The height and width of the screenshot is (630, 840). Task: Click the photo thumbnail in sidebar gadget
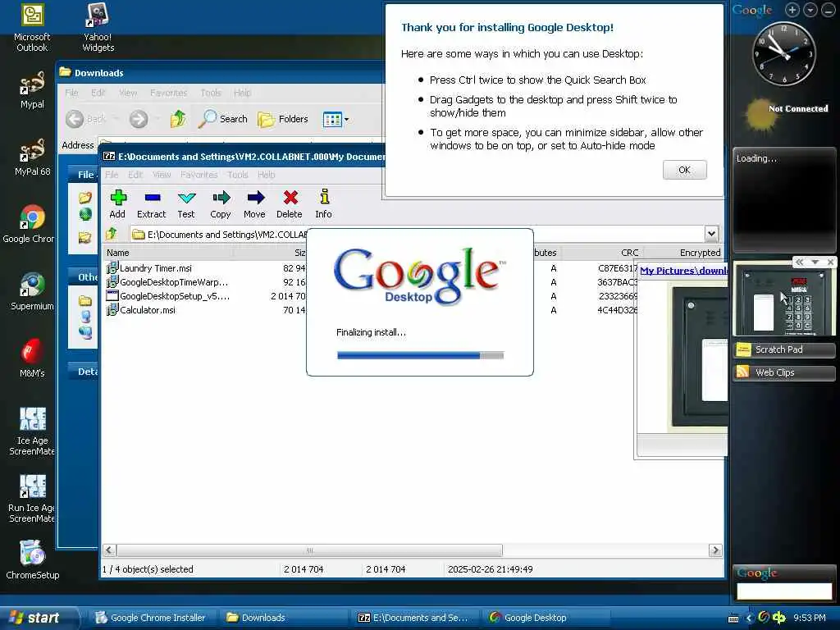pyautogui.click(x=783, y=300)
